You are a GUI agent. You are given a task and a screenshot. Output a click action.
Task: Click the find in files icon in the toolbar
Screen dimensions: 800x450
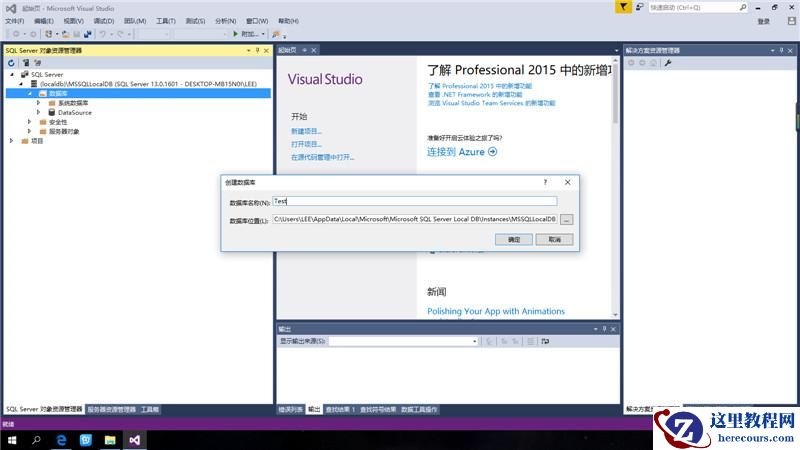[276, 34]
